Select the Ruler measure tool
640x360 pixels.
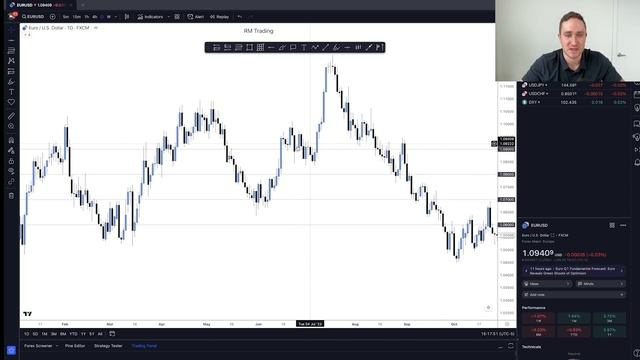tap(11, 116)
